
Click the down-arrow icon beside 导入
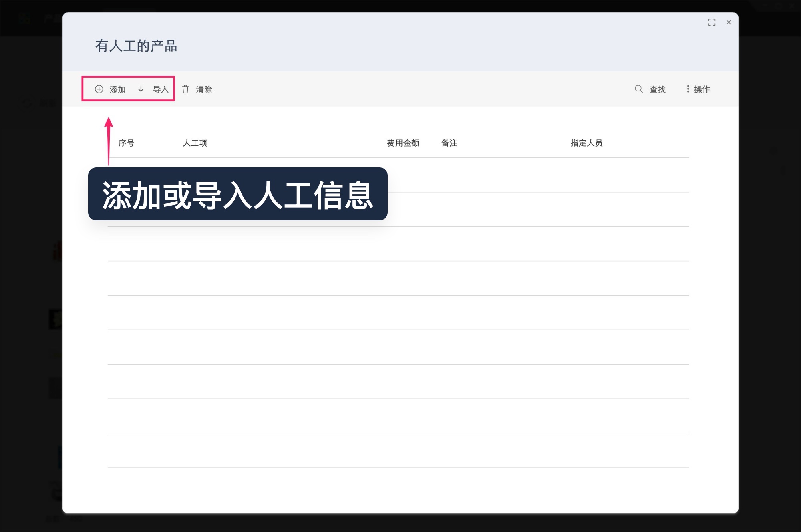pyautogui.click(x=141, y=89)
